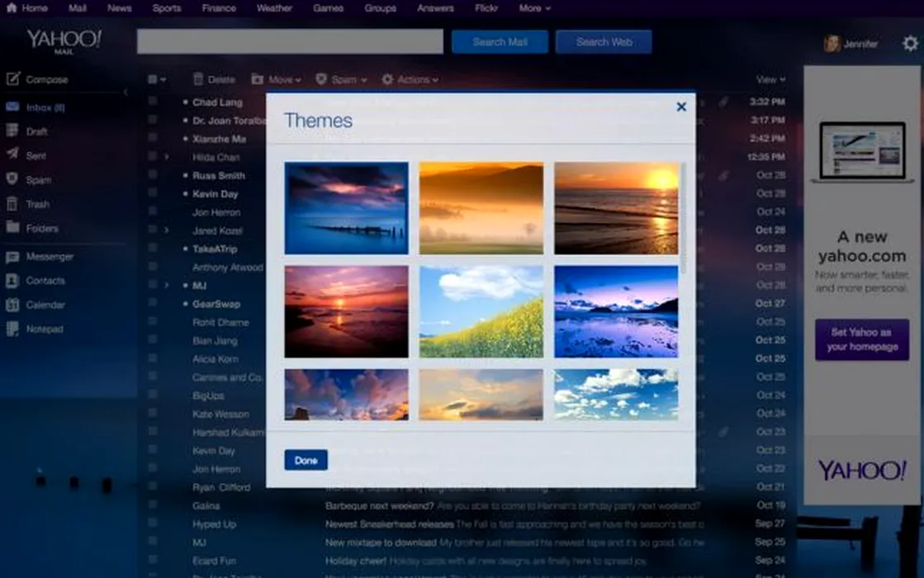Tick the checkbox beside Chad Lang's email
The image size is (924, 578).
pos(153,102)
